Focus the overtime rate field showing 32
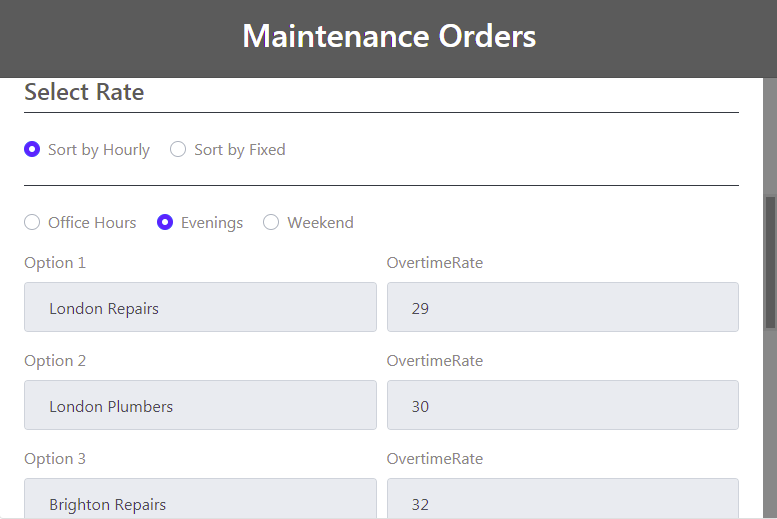The image size is (777, 519). pos(562,500)
